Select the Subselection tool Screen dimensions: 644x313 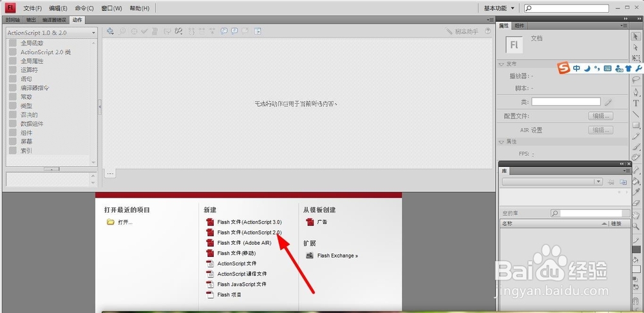click(636, 48)
